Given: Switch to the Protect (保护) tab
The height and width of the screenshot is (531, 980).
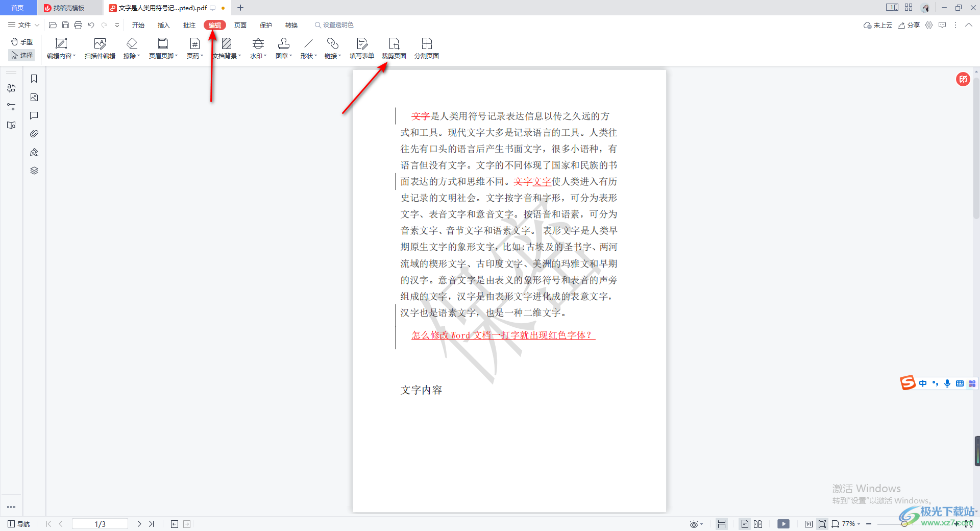Looking at the screenshot, I should coord(266,25).
